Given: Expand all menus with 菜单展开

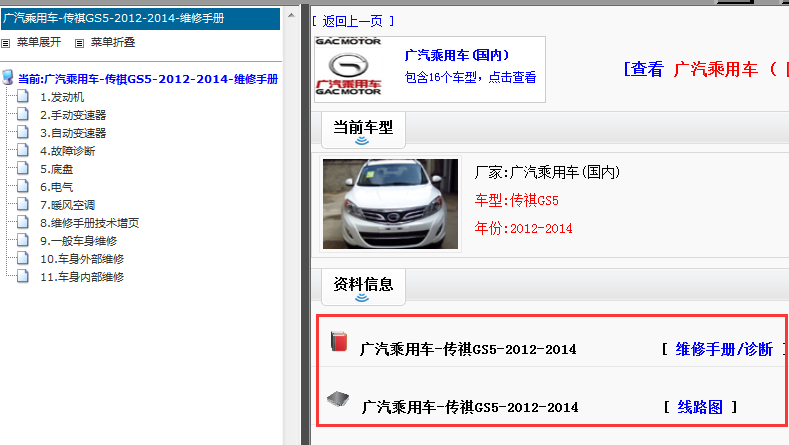Looking at the screenshot, I should [39, 42].
